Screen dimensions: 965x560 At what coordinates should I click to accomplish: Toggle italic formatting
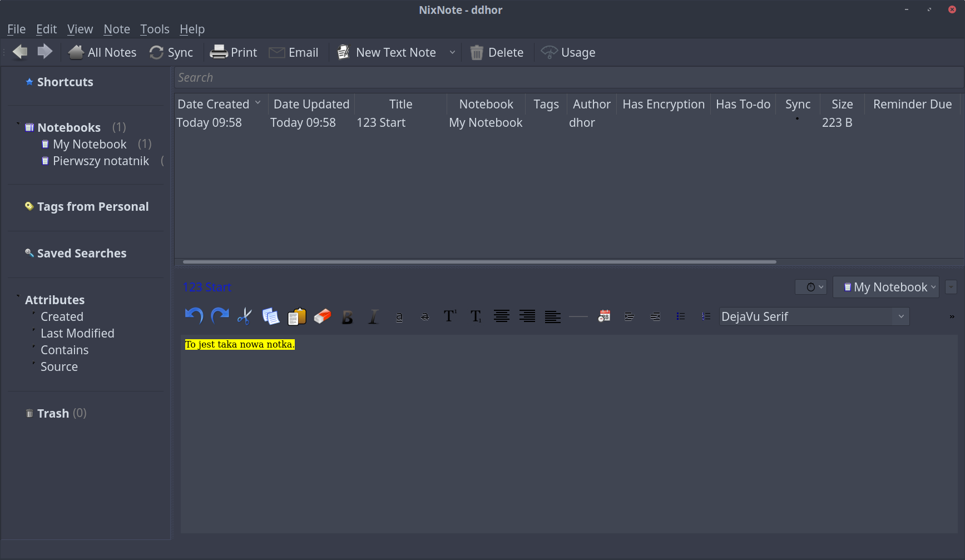click(x=374, y=317)
